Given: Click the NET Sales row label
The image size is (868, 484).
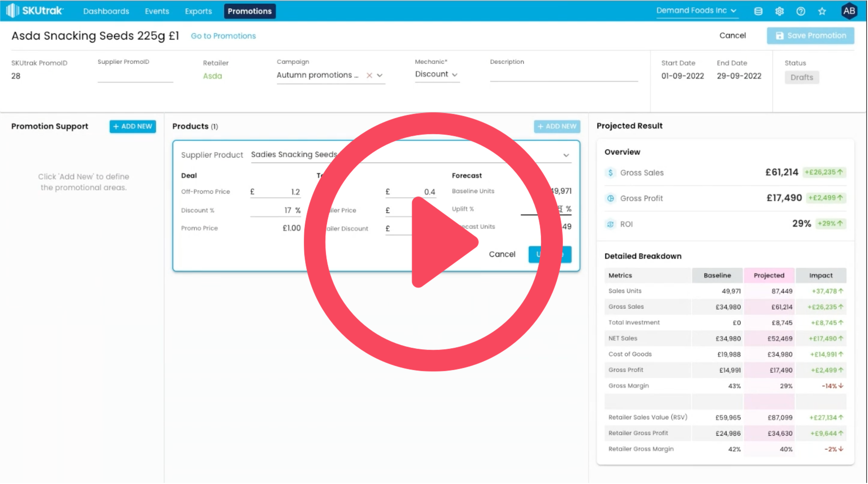Looking at the screenshot, I should click(x=623, y=339).
